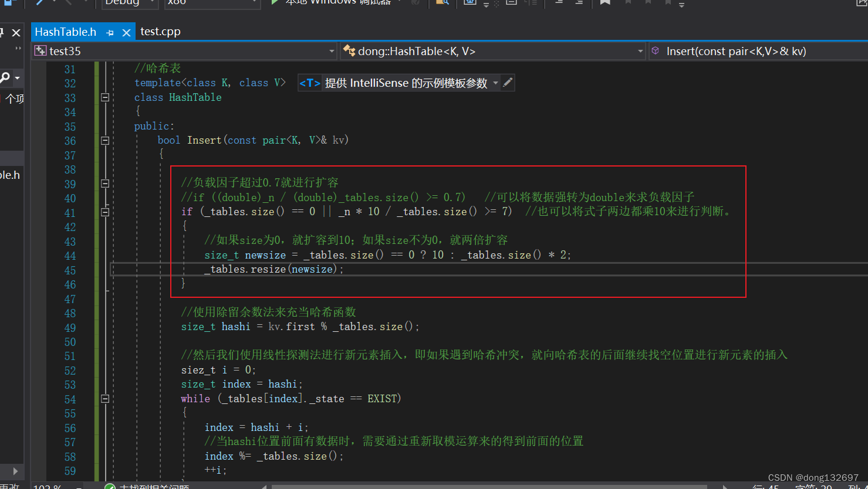Screen dimensions: 868x489
Task: Open the Insert(const pair<K,V>& kv) member dropdown
Action: click(758, 51)
